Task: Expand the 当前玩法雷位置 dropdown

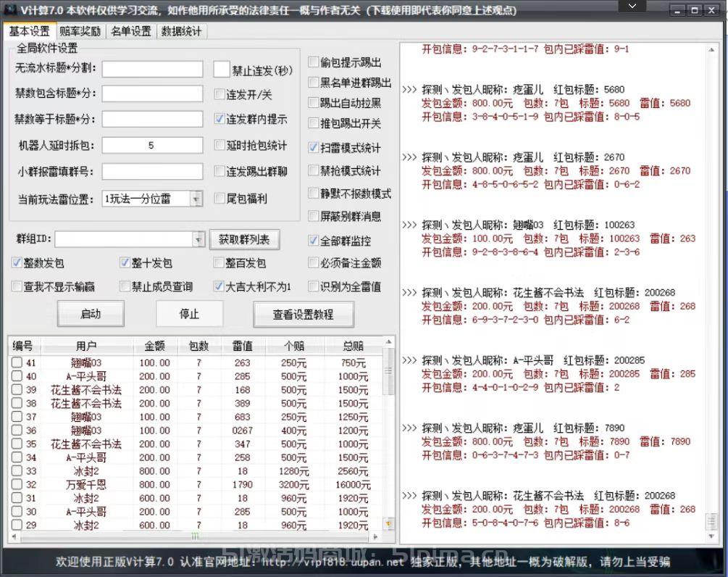Action: click(196, 199)
